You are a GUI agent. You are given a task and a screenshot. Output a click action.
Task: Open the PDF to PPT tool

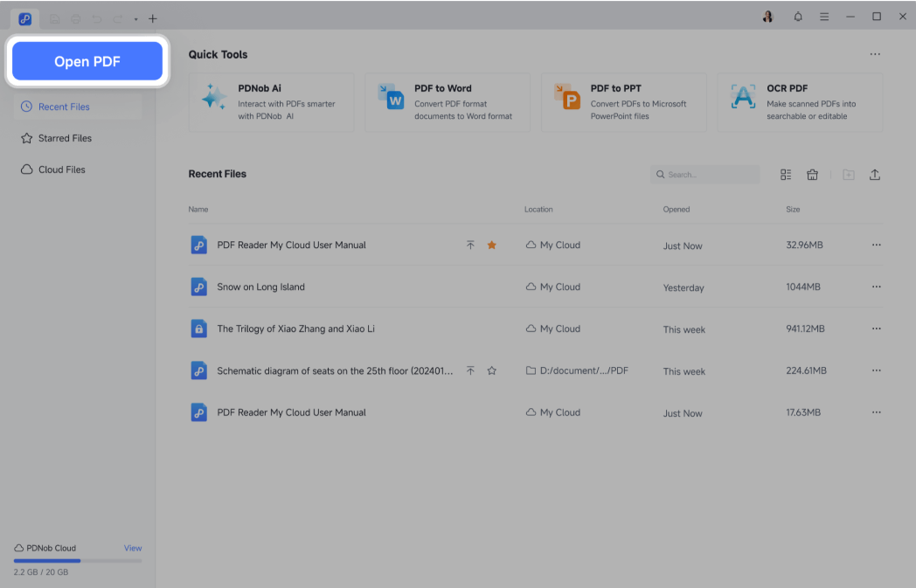point(624,102)
